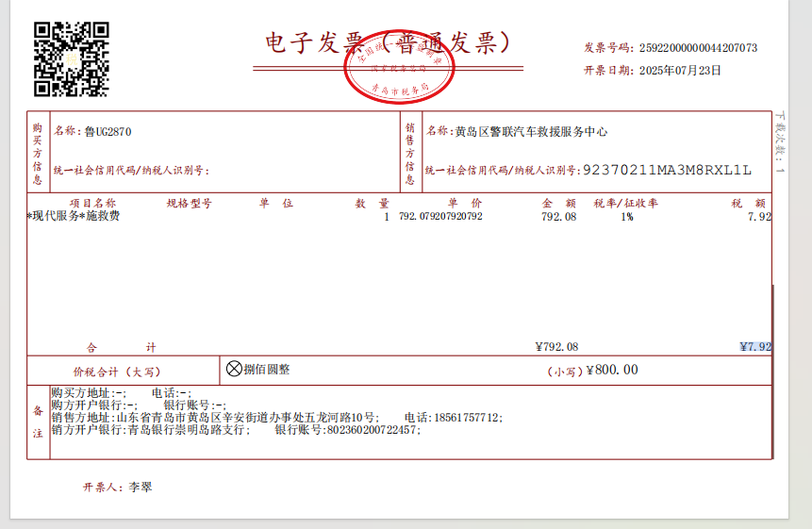Click the issue date 2025年07月23日
The image size is (812, 529).
click(680, 70)
